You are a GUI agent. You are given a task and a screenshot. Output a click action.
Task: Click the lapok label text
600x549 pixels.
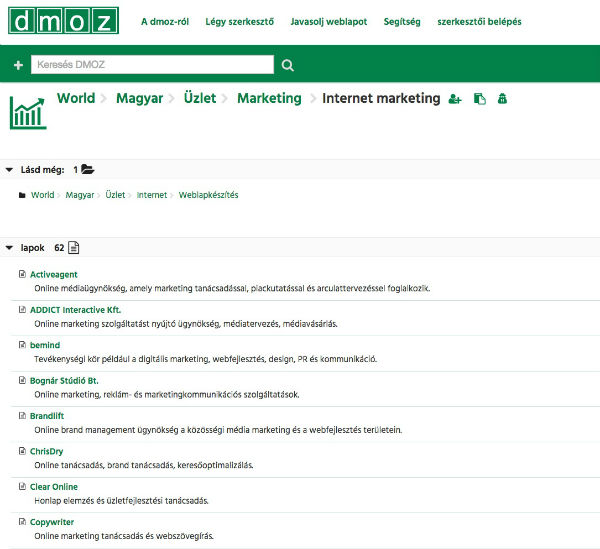(33, 248)
